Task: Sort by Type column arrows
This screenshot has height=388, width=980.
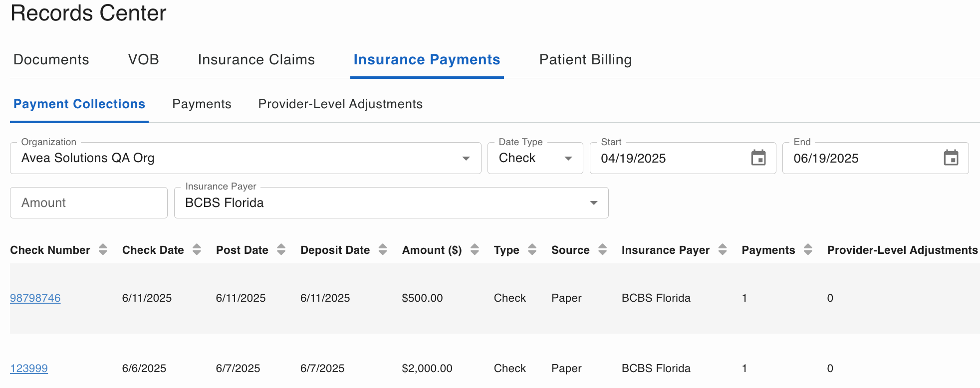Action: [x=532, y=250]
